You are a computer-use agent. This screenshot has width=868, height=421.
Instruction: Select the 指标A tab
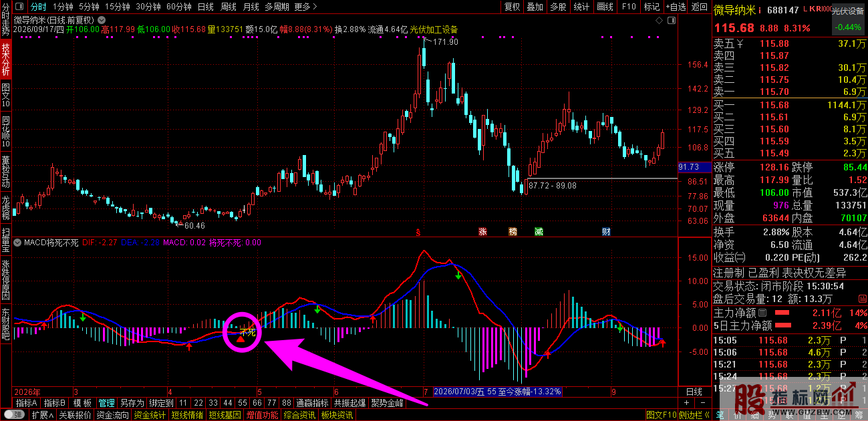[x=27, y=403]
